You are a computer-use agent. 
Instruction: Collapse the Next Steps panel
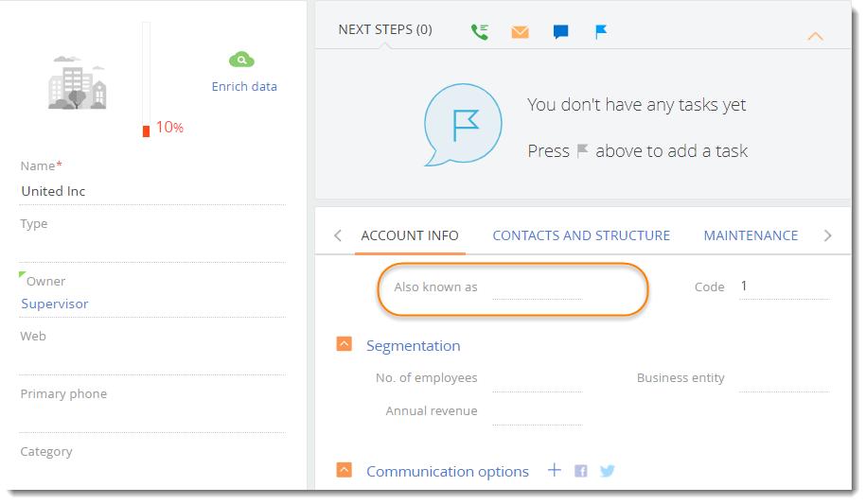(x=814, y=37)
